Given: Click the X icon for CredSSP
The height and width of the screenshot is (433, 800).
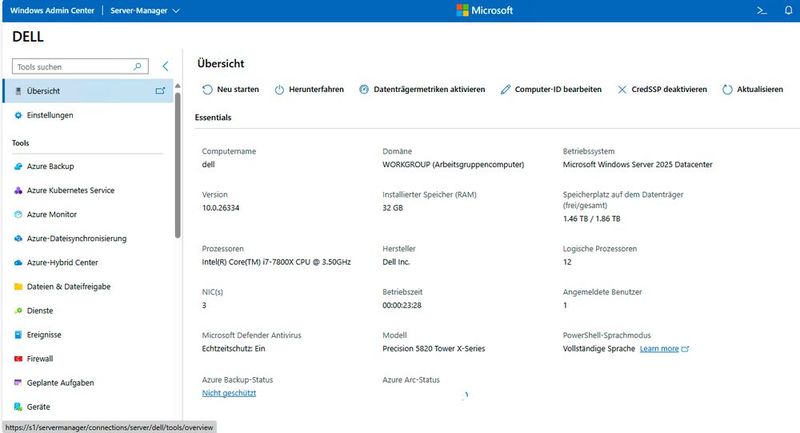Looking at the screenshot, I should [x=622, y=90].
